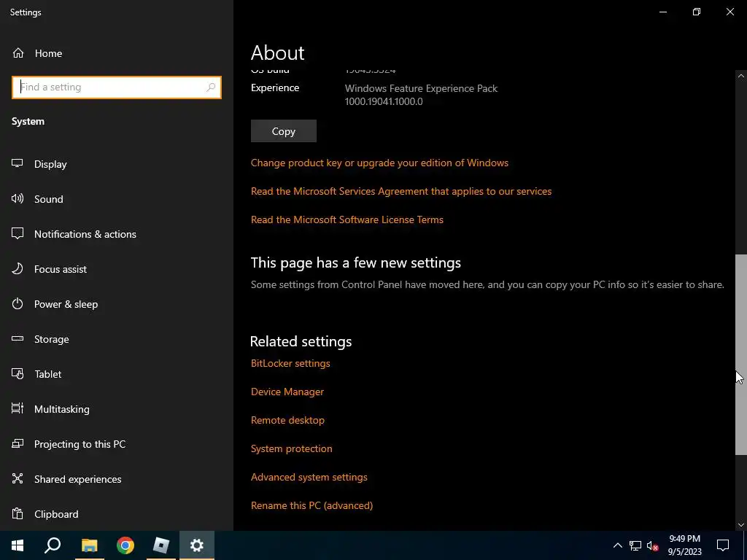Click the Windows Feature Experience Pack value
The height and width of the screenshot is (560, 747).
coord(421,95)
